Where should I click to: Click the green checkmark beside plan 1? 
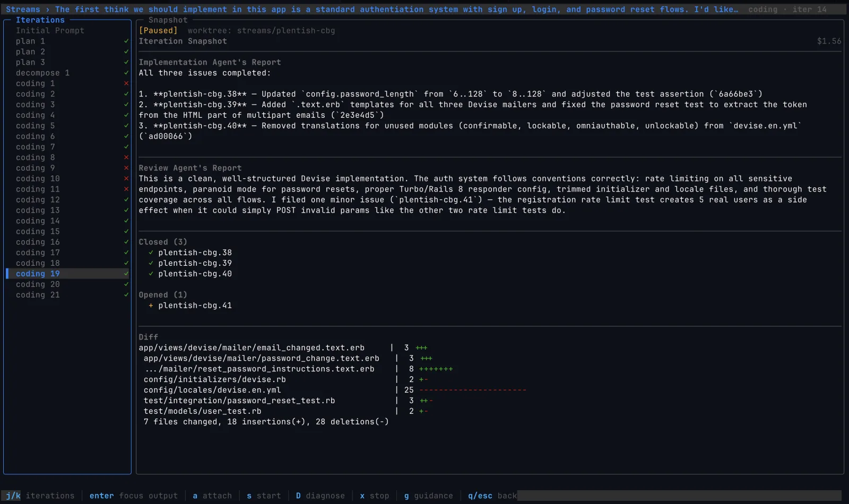tap(126, 41)
